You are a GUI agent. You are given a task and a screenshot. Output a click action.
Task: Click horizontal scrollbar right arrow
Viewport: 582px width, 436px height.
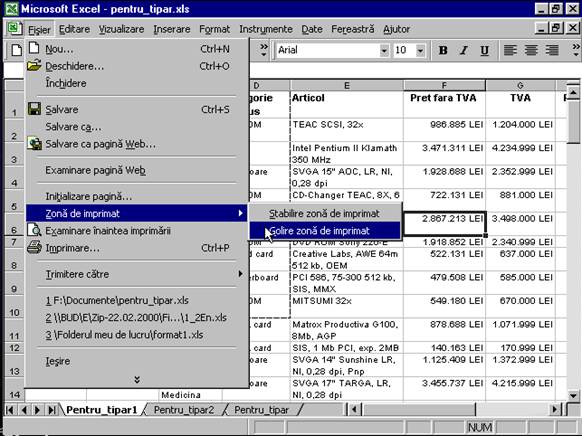tap(555, 410)
